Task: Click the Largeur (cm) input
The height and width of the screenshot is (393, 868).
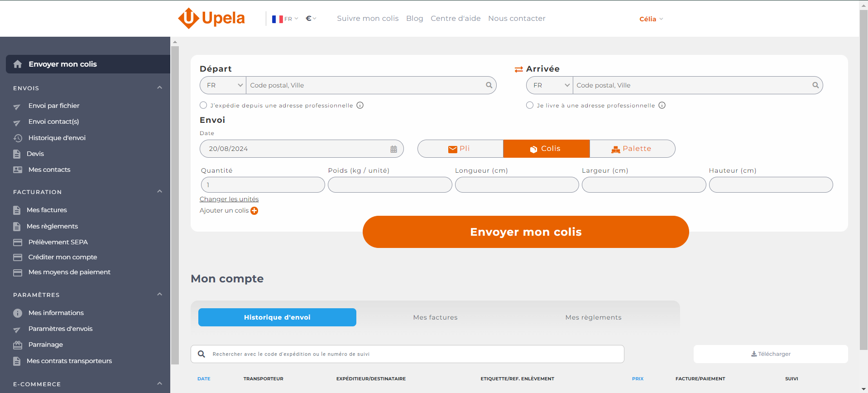Action: [644, 185]
